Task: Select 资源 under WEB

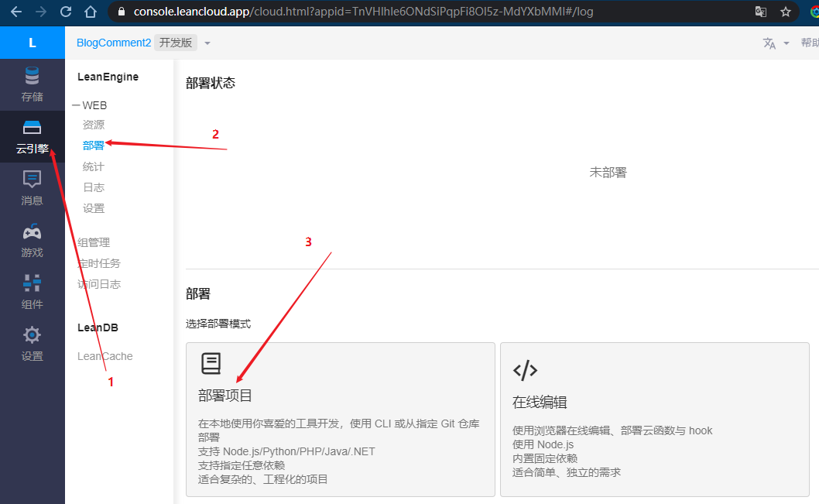Action: click(94, 125)
